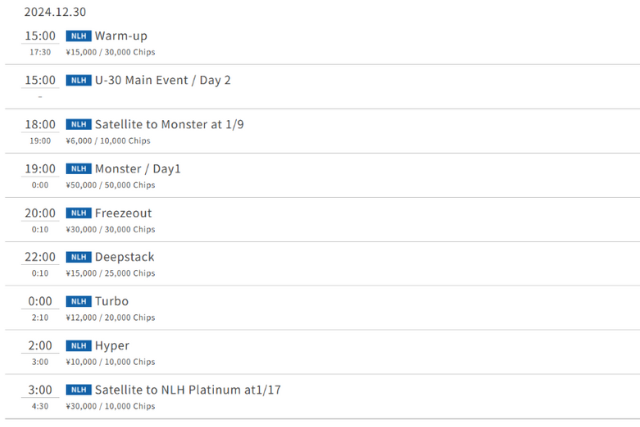Open the Warm-up event
640x427 pixels.
coord(121,36)
